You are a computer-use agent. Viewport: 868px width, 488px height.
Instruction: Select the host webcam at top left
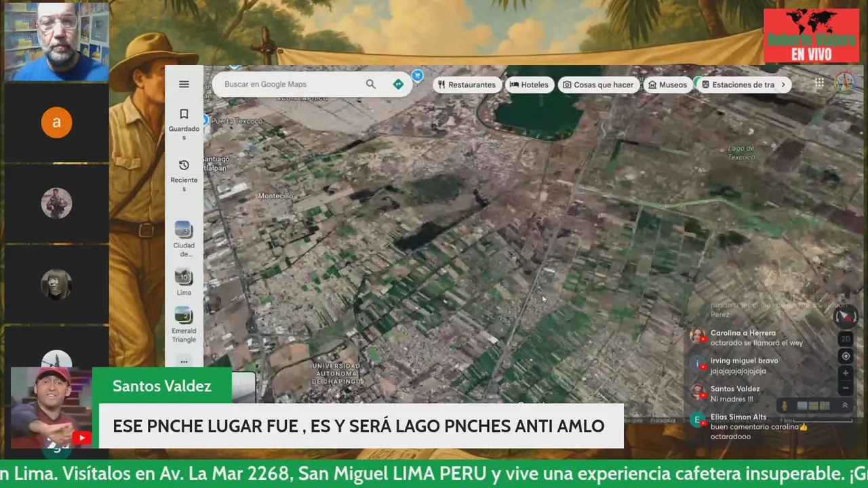pos(56,42)
